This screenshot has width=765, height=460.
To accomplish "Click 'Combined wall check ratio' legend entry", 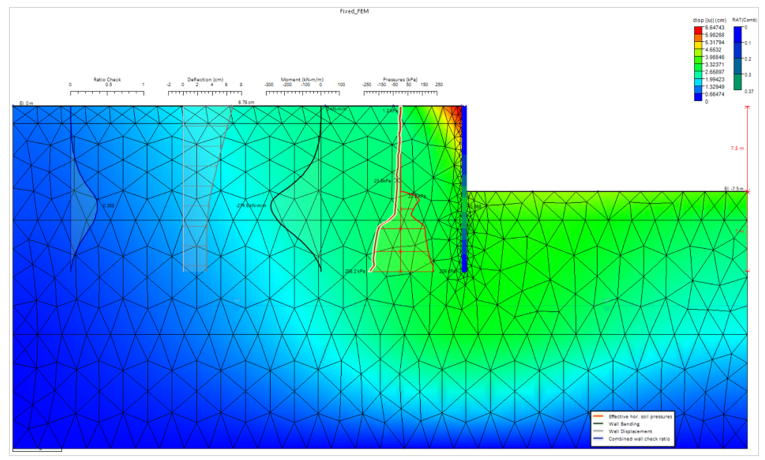I will [x=639, y=439].
